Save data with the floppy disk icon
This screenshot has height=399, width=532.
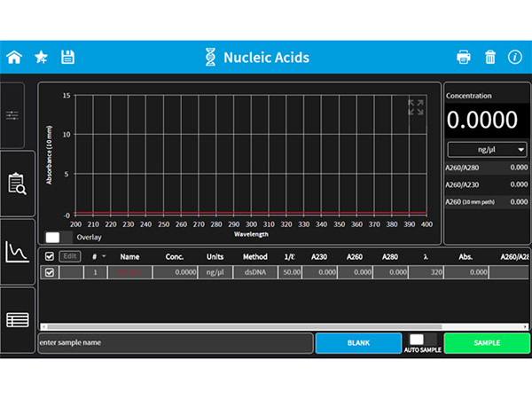67,58
